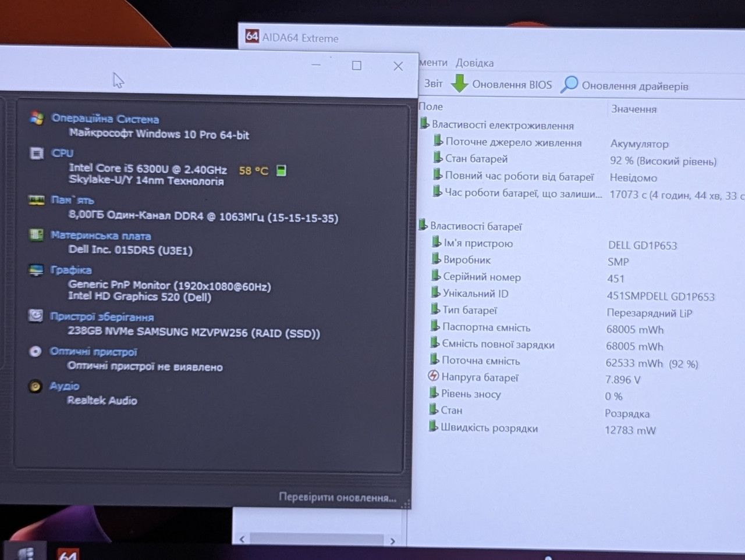Click the AIDA64 icon on the taskbar
The image size is (745, 560).
(68, 554)
